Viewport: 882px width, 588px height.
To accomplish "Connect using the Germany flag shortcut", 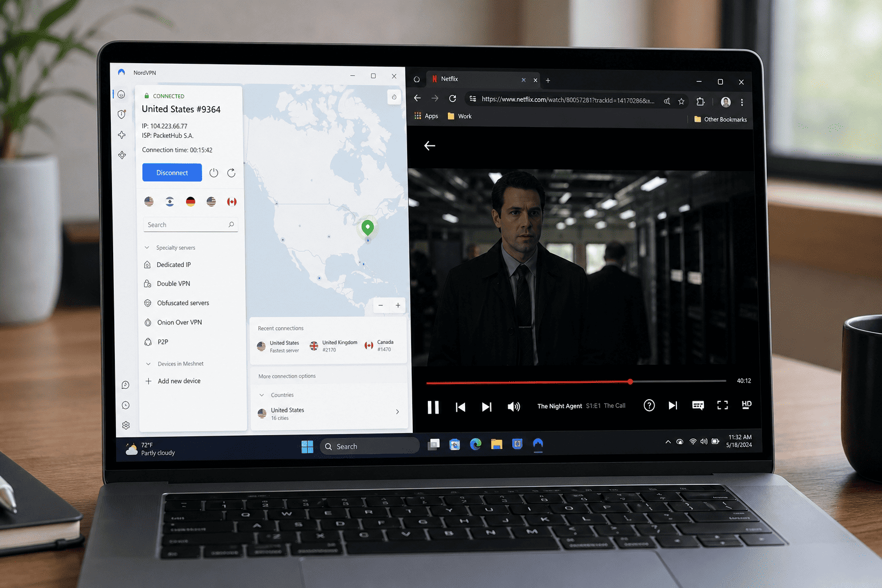I will (x=191, y=202).
